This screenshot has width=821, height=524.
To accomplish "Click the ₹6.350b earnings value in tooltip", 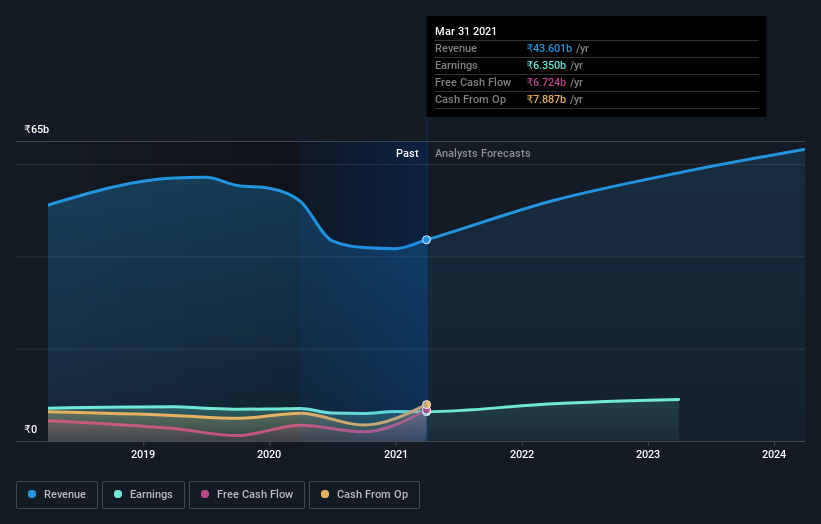I will pos(546,65).
